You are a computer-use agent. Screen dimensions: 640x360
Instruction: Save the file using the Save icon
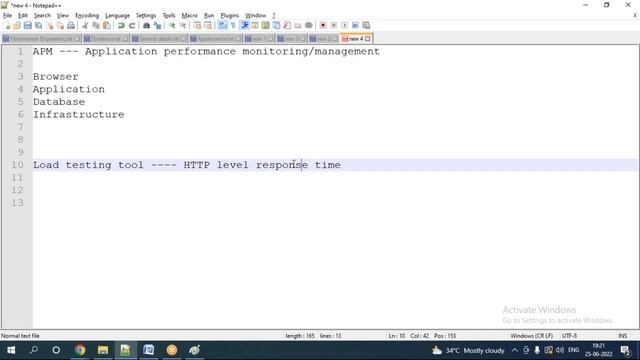coord(27,25)
